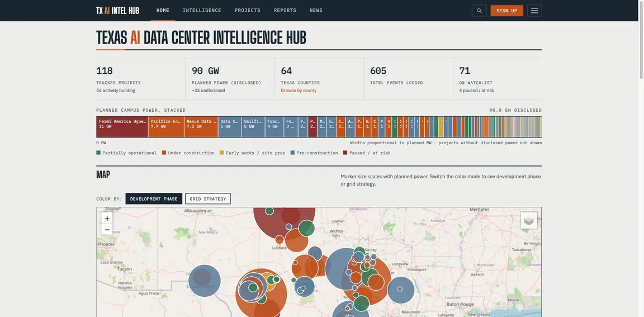The height and width of the screenshot is (317, 644).
Task: Go to Home nav tab
Action: (x=163, y=10)
